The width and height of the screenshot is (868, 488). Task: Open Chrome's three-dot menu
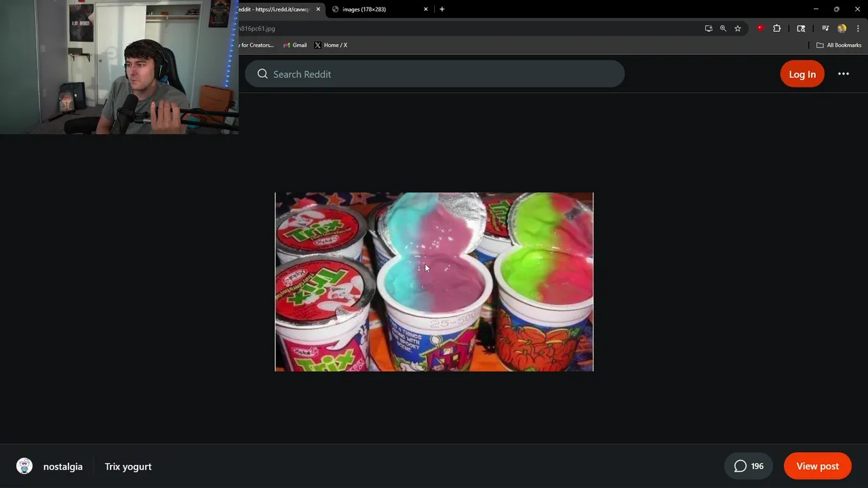(858, 28)
